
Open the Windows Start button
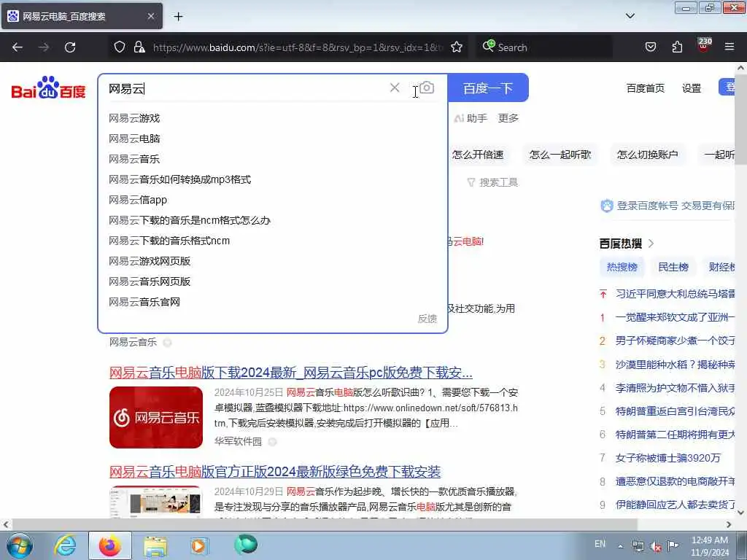(x=20, y=545)
